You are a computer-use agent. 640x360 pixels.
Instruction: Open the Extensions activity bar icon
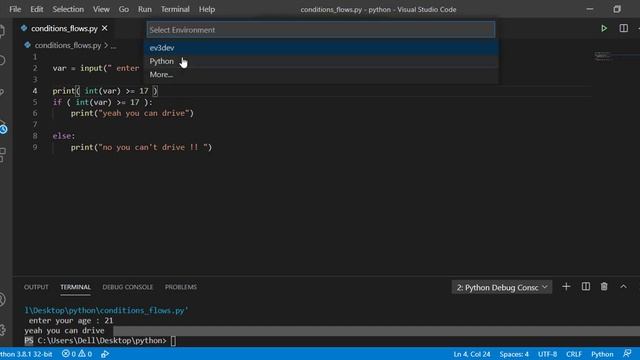click(2, 155)
